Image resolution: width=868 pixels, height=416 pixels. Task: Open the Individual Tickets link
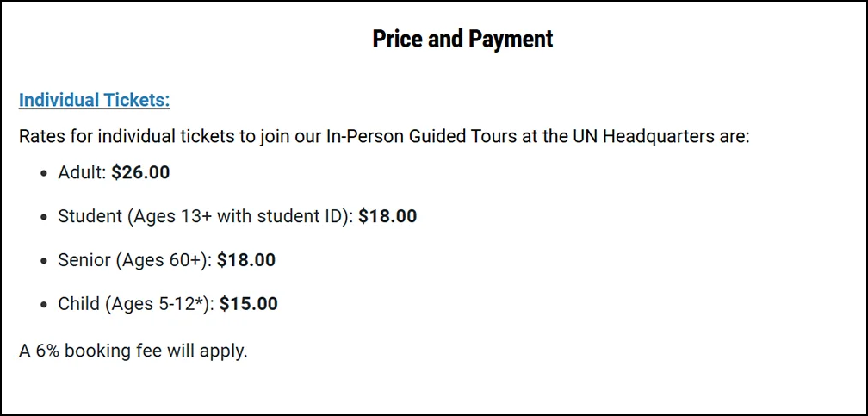click(x=94, y=100)
